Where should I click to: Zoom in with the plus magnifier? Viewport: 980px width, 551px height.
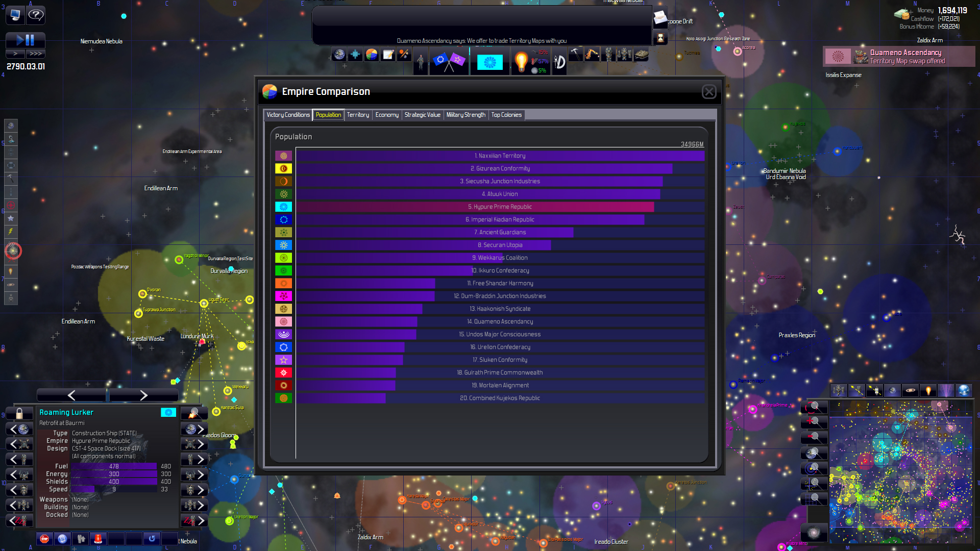[814, 422]
